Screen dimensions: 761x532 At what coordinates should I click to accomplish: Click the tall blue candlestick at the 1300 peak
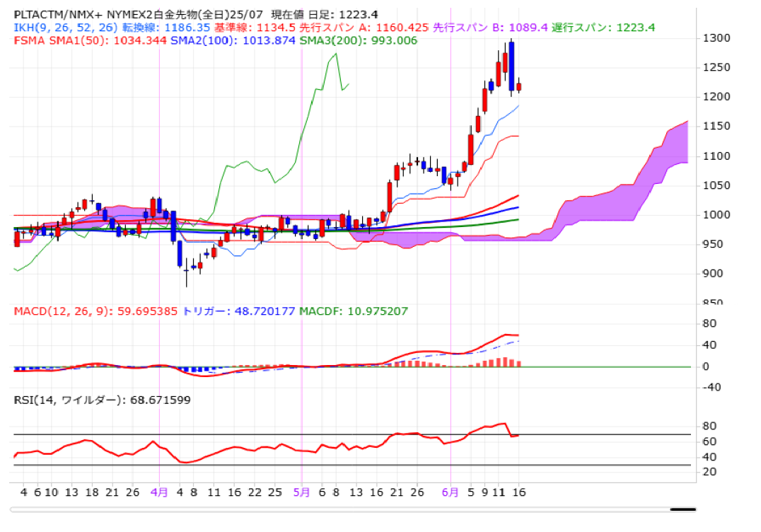pos(511,66)
